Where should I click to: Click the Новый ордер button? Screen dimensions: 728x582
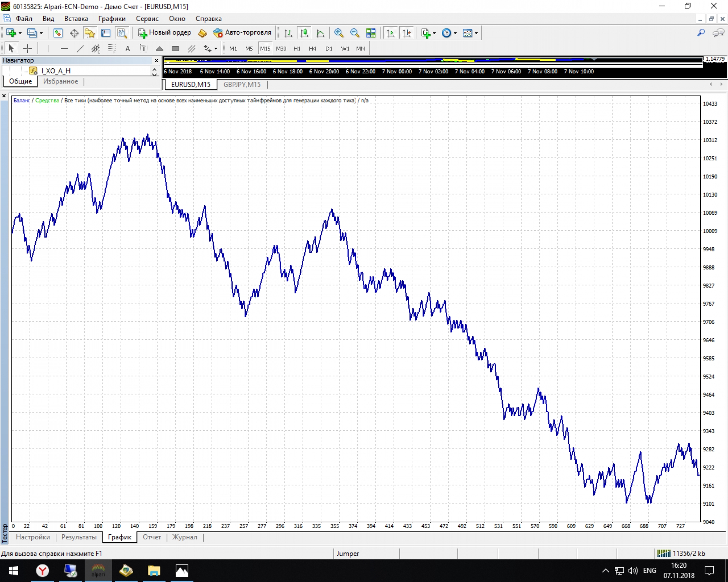pos(165,33)
